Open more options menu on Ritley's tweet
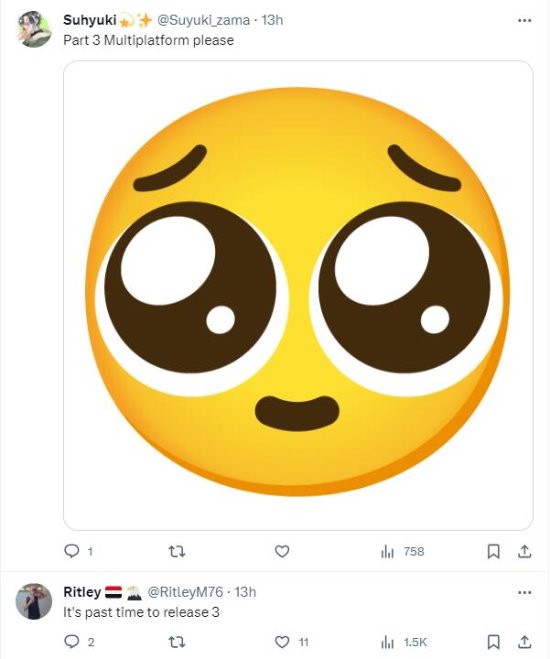 (524, 592)
